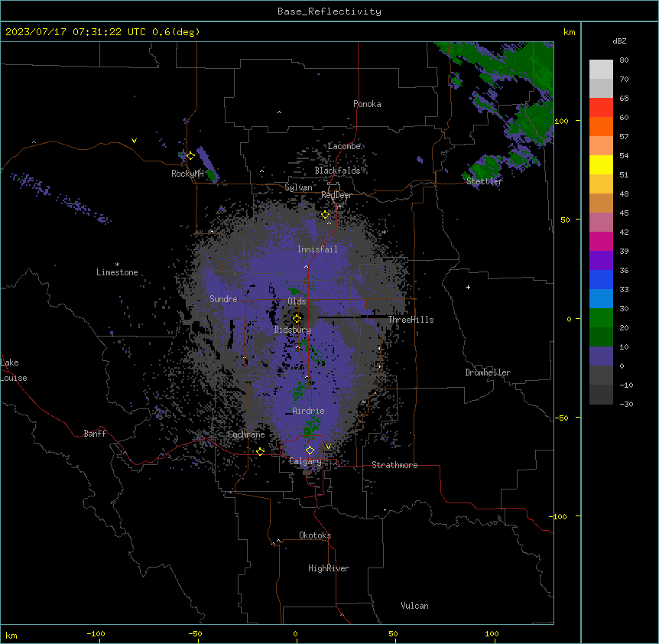Click the RedDeer city label
Viewport: 659px width, 644px height.
tap(336, 195)
